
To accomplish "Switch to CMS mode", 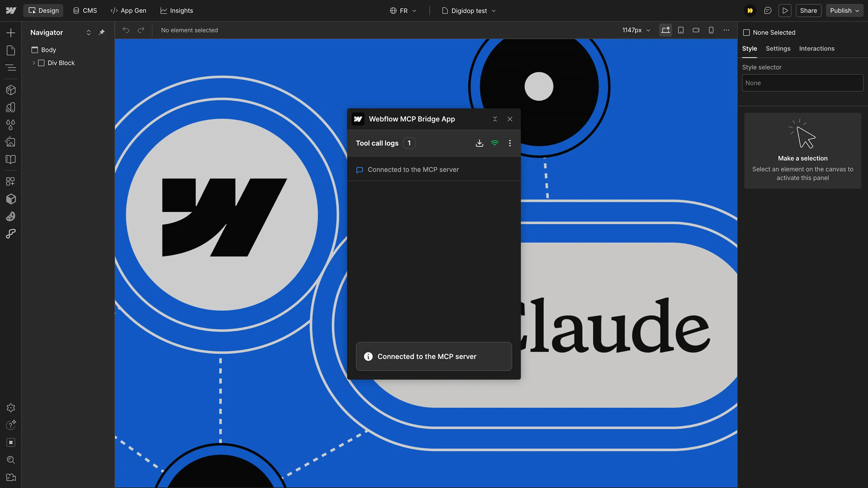I will (85, 10).
